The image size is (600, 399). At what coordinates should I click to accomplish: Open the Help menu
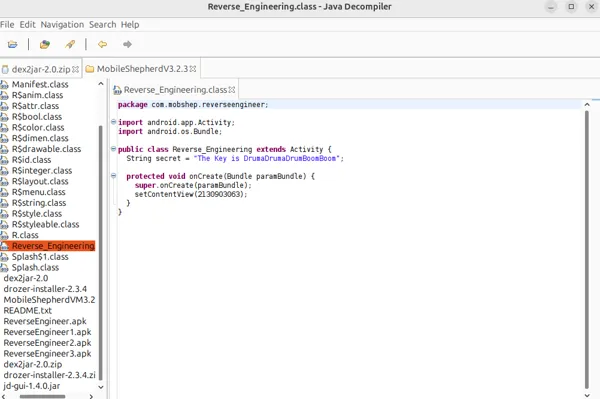pyautogui.click(x=130, y=24)
